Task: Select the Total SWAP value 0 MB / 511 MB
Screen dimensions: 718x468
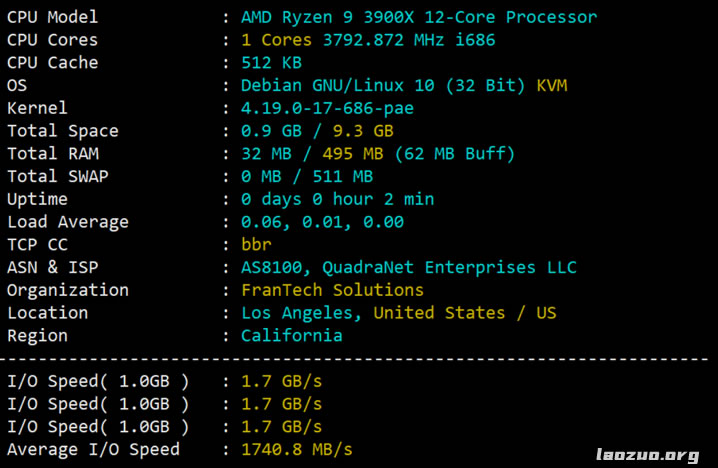Action: [x=307, y=177]
